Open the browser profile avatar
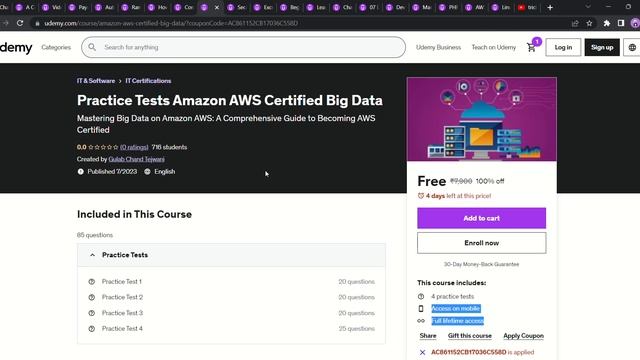The height and width of the screenshot is (360, 640). click(635, 23)
